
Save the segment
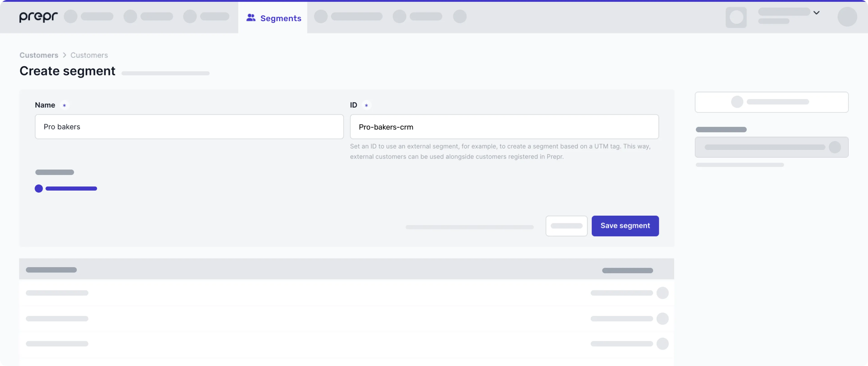[625, 226]
